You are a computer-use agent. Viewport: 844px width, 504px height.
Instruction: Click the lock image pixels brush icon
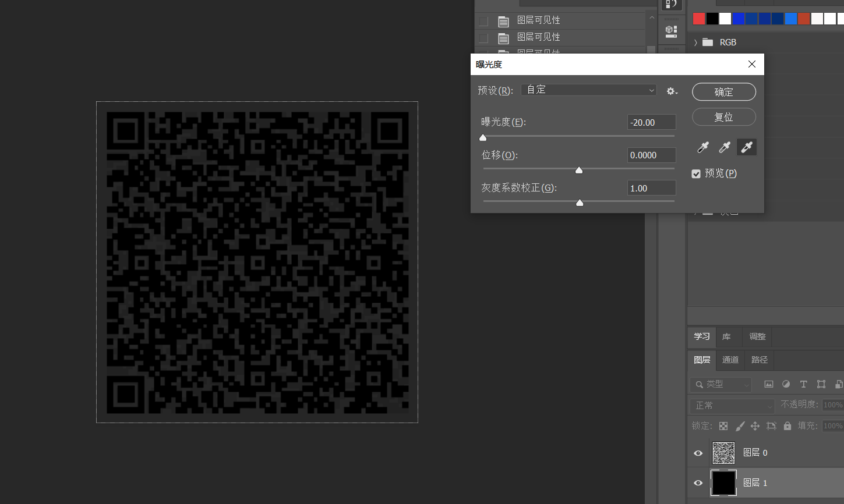740,426
